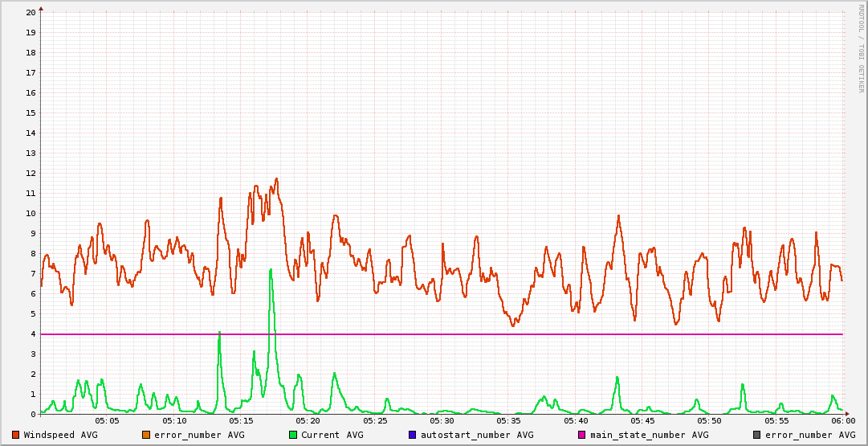Click the red arrow atop the y-axis
The height and width of the screenshot is (446, 868).
pyautogui.click(x=41, y=8)
